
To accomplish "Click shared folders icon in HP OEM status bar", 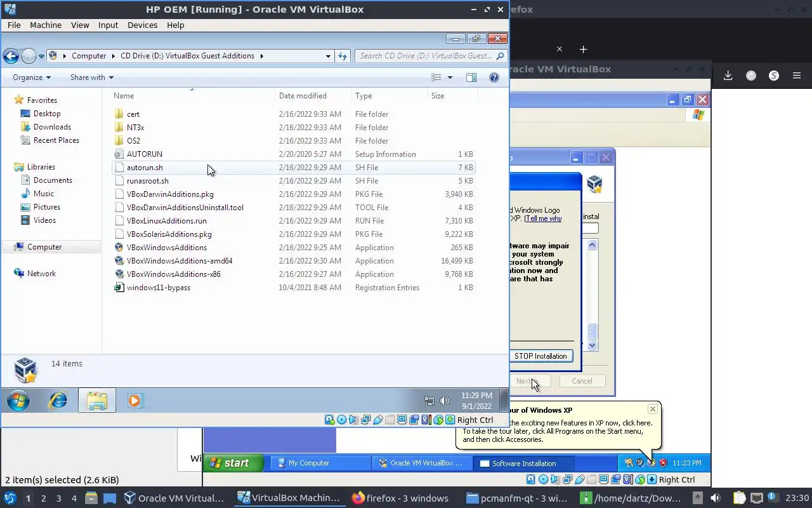I will point(390,420).
